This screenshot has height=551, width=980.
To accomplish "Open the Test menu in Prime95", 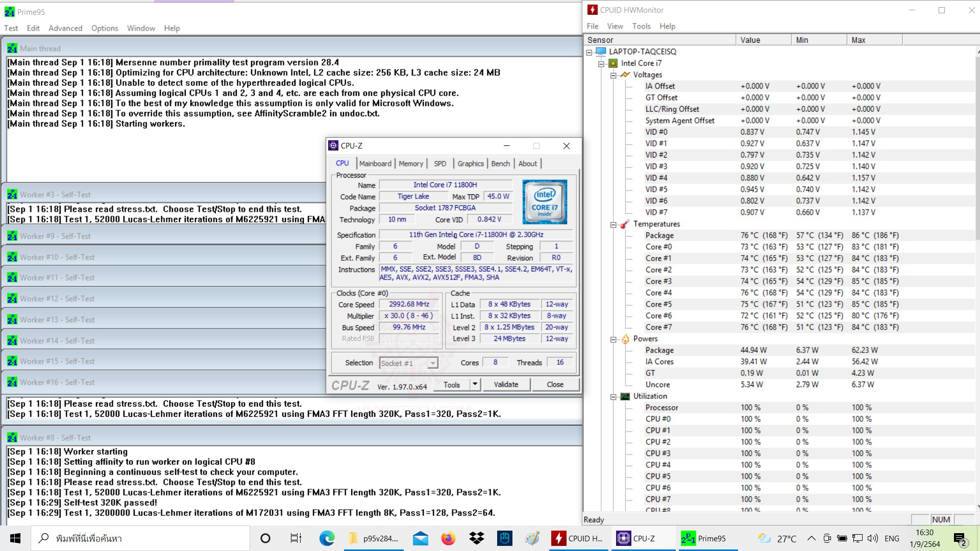I will (x=11, y=28).
